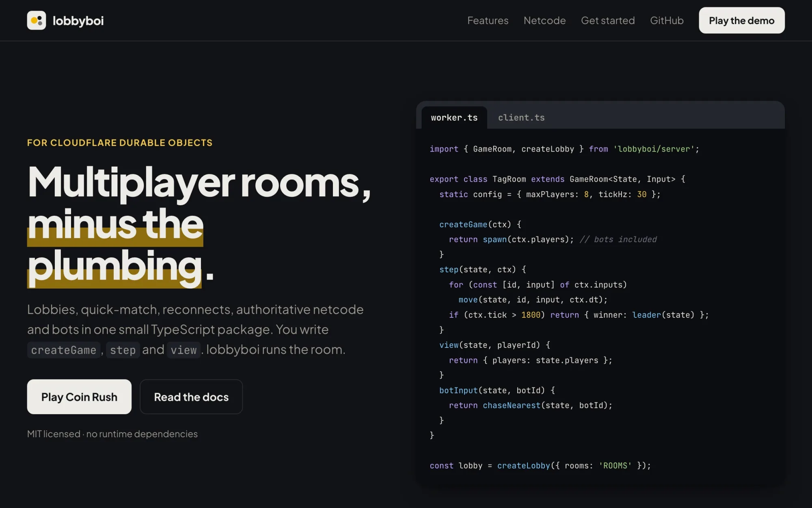This screenshot has height=508, width=812.
Task: Click the 'view(state, playerId)' line
Action: click(495, 345)
